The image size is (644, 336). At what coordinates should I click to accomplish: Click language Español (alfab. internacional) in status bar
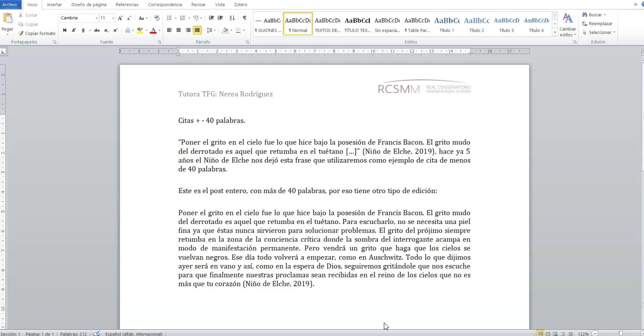point(133,334)
